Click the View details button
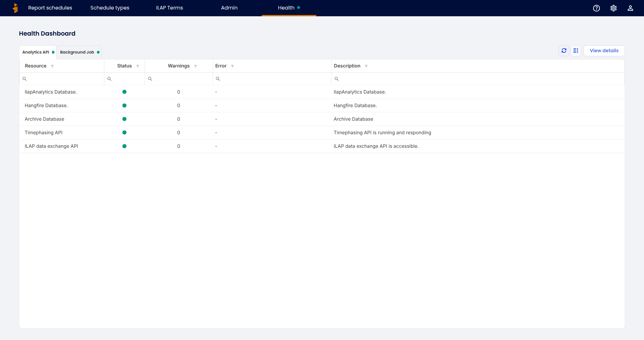The height and width of the screenshot is (340, 644). pos(604,51)
